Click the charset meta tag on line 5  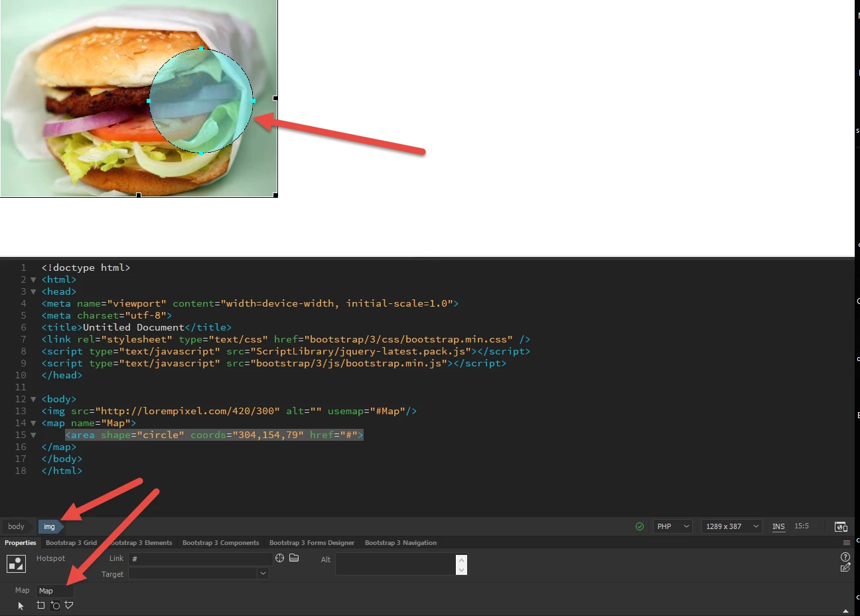(x=107, y=315)
